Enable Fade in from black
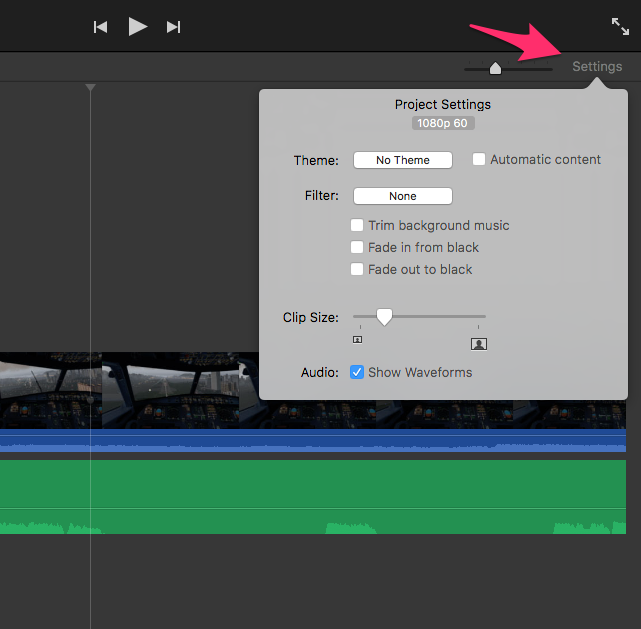This screenshot has width=641, height=629. (357, 247)
